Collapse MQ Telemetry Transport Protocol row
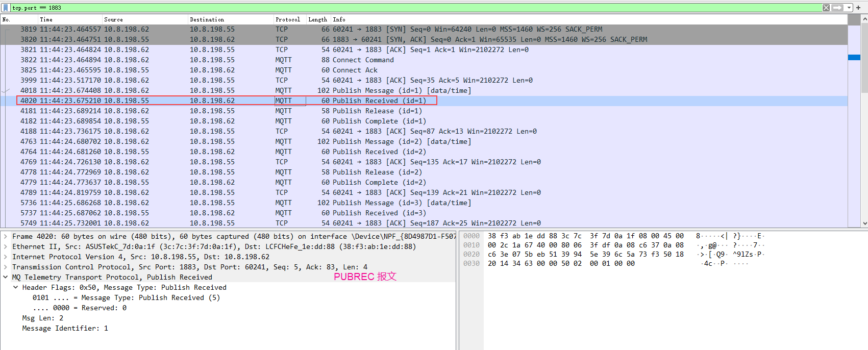 [x=6, y=277]
